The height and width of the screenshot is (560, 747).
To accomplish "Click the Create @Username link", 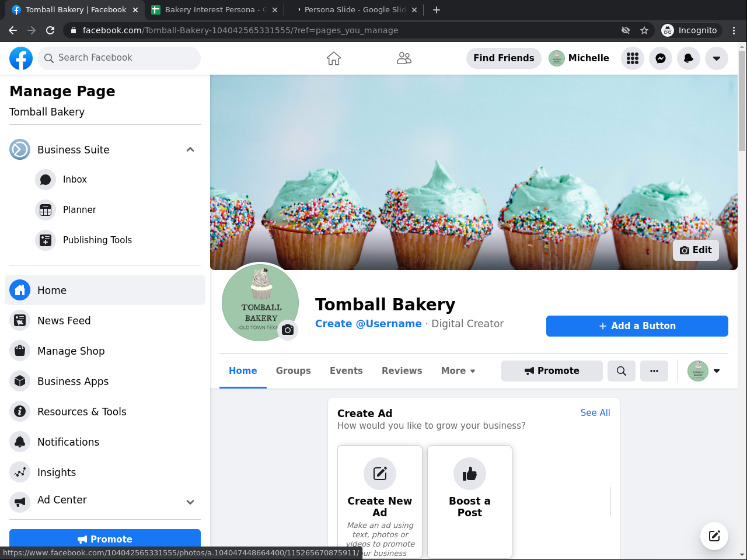I will tap(368, 324).
